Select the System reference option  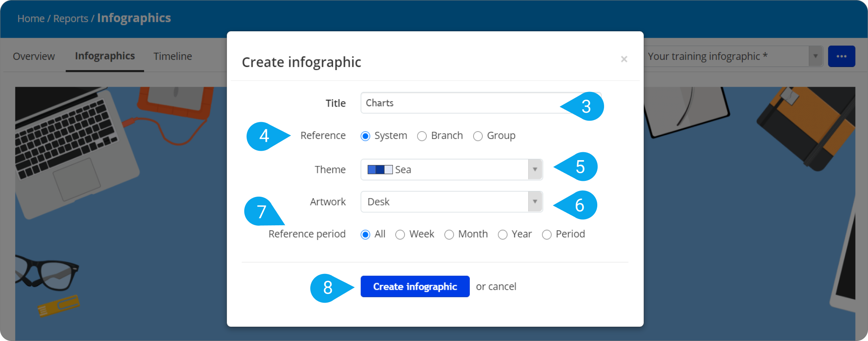point(365,136)
